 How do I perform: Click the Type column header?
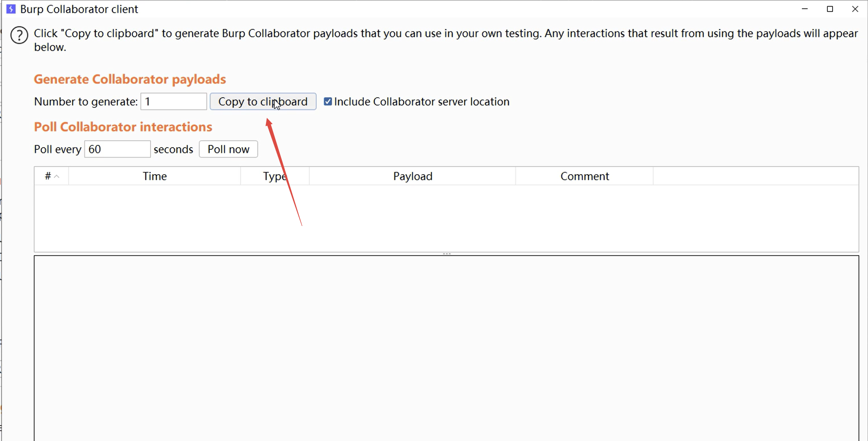point(275,176)
